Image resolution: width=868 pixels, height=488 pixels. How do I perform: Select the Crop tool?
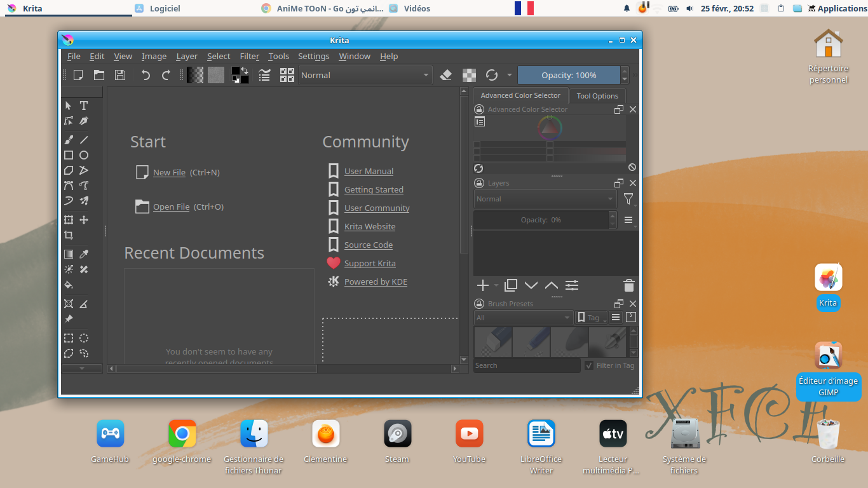pos(69,235)
